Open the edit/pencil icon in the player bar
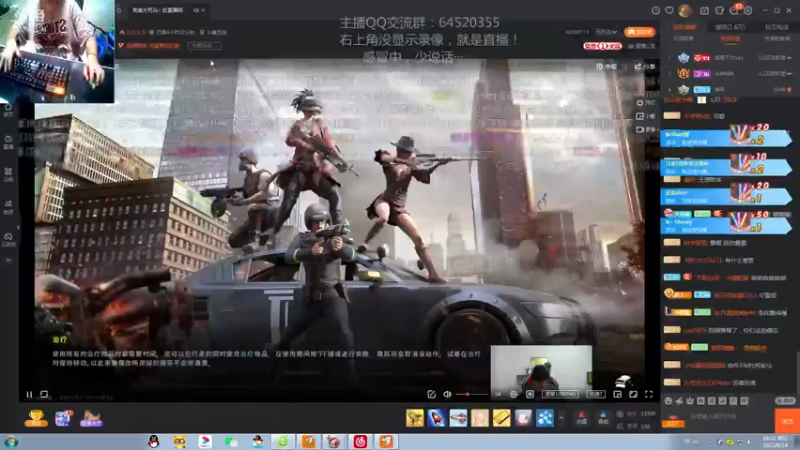The image size is (800, 450). click(431, 394)
